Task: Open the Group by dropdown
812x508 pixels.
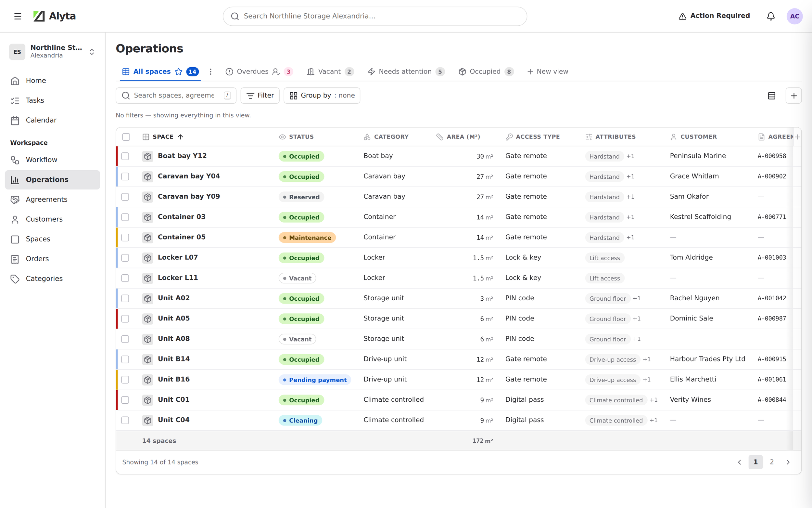Action: (x=322, y=96)
